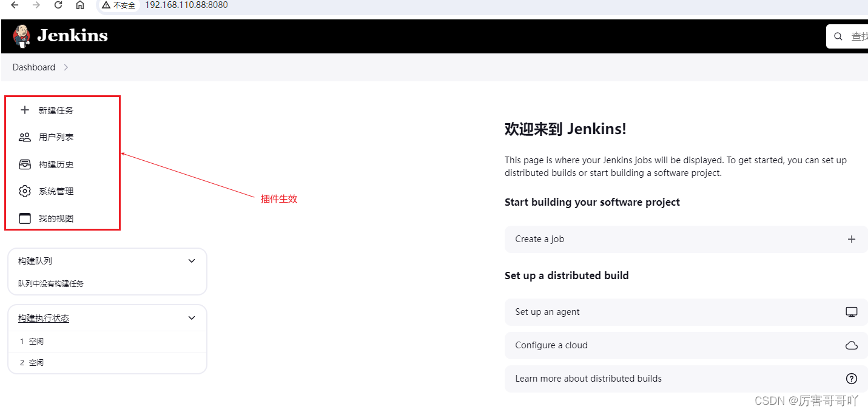Open 我的视图 via its view icon
This screenshot has width=868, height=412.
coord(24,218)
